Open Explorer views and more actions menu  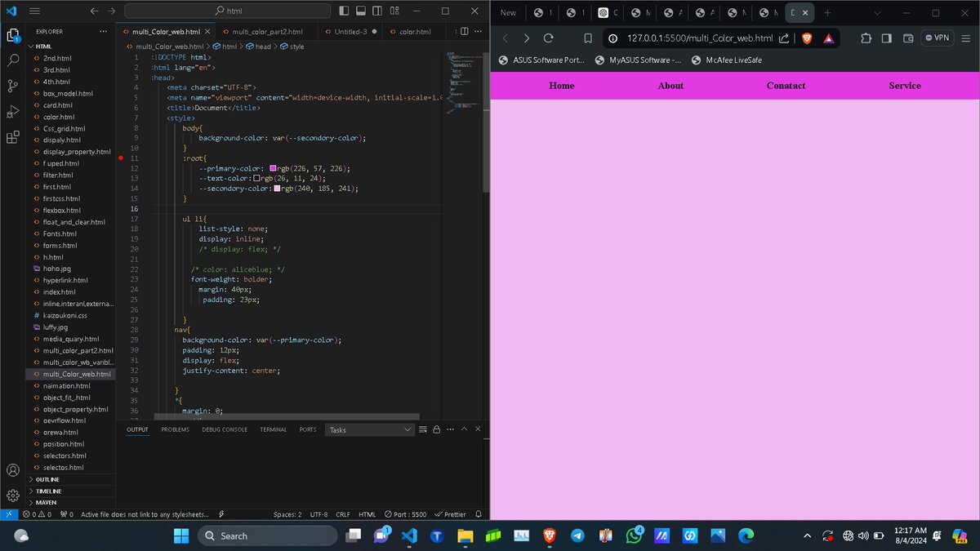point(103,31)
